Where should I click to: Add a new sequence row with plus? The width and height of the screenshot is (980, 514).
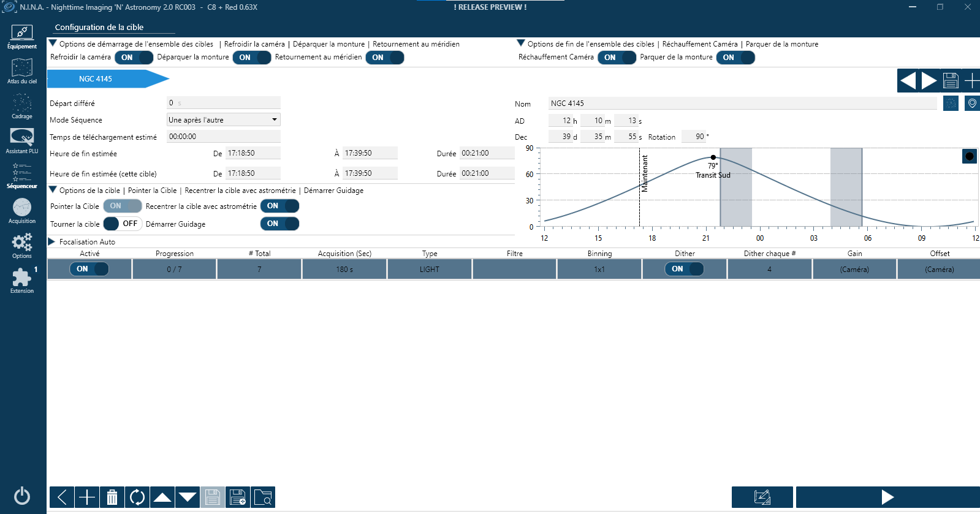click(x=87, y=497)
